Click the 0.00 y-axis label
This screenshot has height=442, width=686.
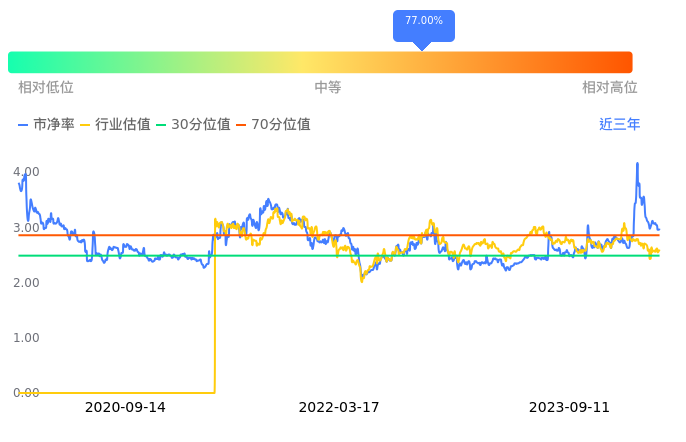click(x=27, y=393)
